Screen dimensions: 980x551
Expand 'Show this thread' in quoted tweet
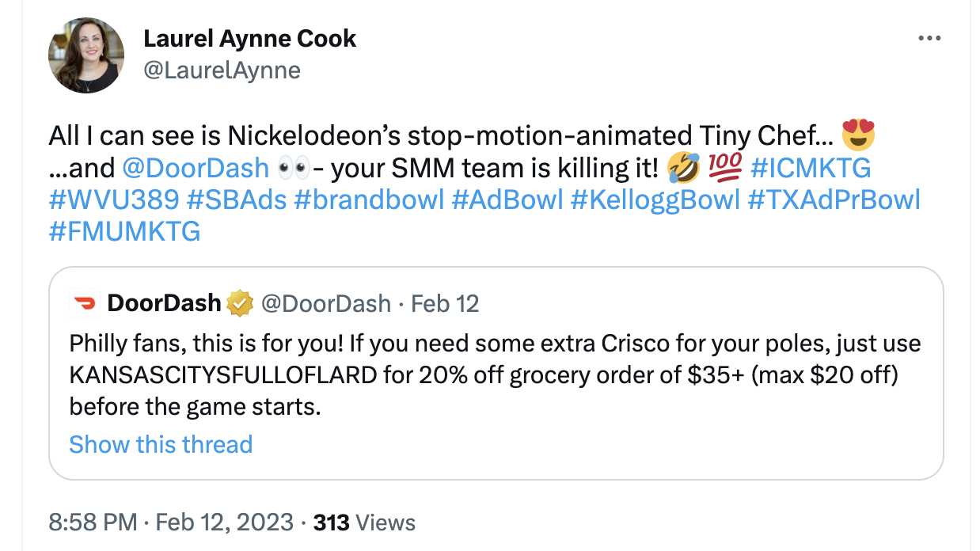pos(161,444)
